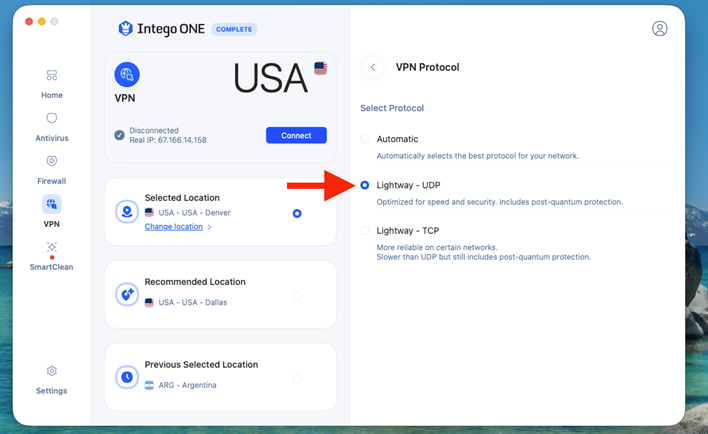Image resolution: width=708 pixels, height=434 pixels.
Task: Click the Previous Selected Location clock icon
Action: pos(127,377)
